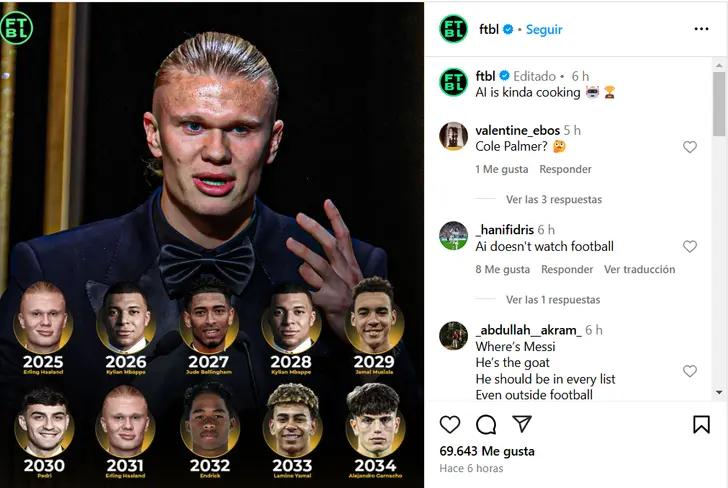Screen dimensions: 728x488
Task: Follow ftbl with Seguir button
Action: click(x=544, y=30)
